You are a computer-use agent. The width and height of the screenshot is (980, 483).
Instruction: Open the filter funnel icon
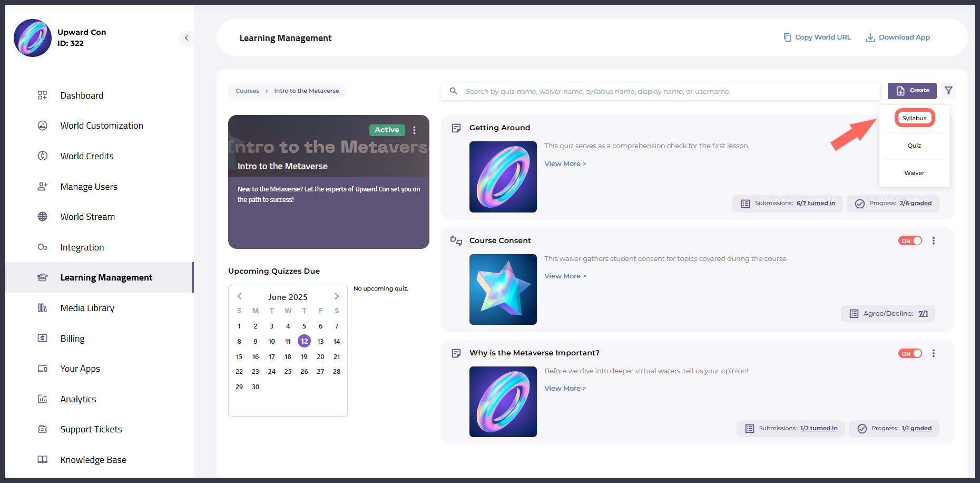tap(948, 91)
